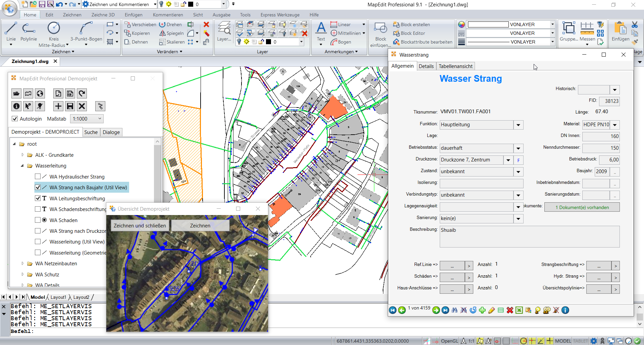Switch to the Tabellenansicht tab
The height and width of the screenshot is (345, 644).
point(455,66)
